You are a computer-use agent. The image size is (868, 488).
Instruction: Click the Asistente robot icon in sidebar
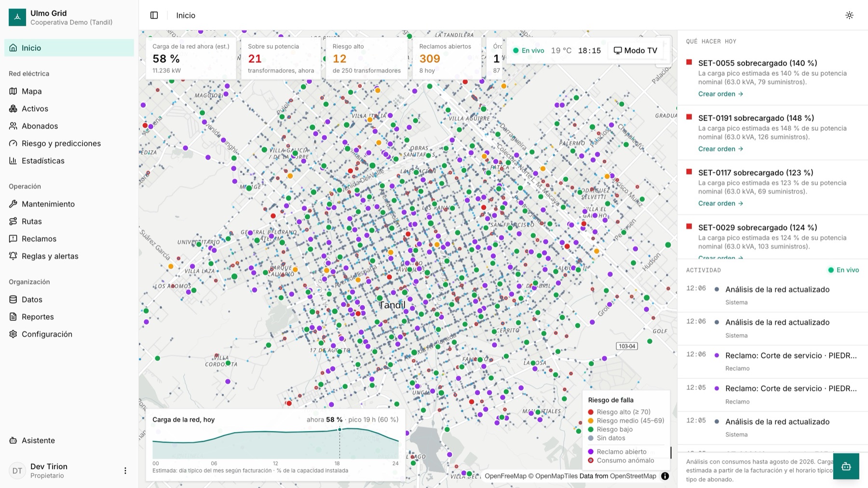pos(13,440)
